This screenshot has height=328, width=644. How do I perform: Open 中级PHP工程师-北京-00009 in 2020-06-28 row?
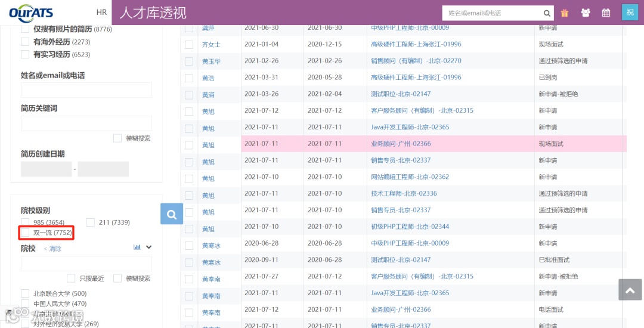pos(410,243)
